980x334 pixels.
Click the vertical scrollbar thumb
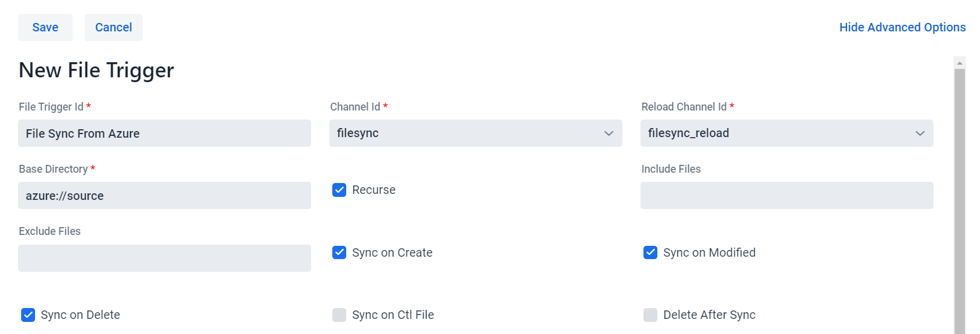[x=959, y=201]
